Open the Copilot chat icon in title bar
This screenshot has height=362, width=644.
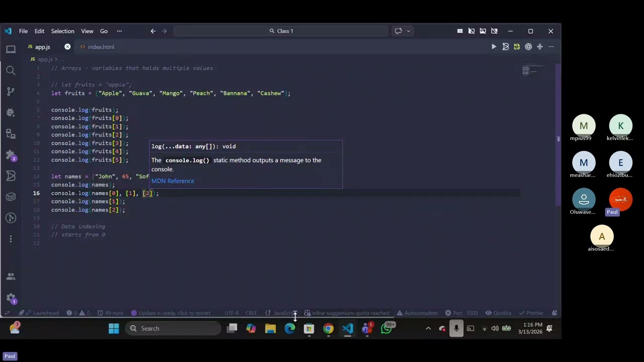(x=398, y=31)
